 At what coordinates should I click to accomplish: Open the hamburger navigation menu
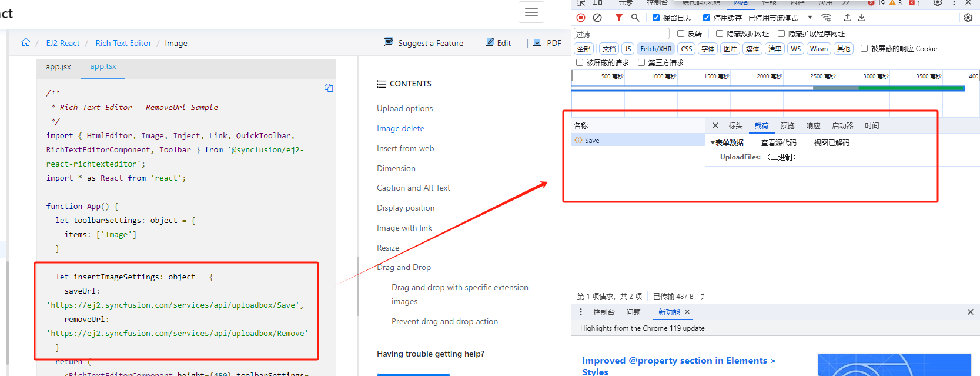(531, 12)
